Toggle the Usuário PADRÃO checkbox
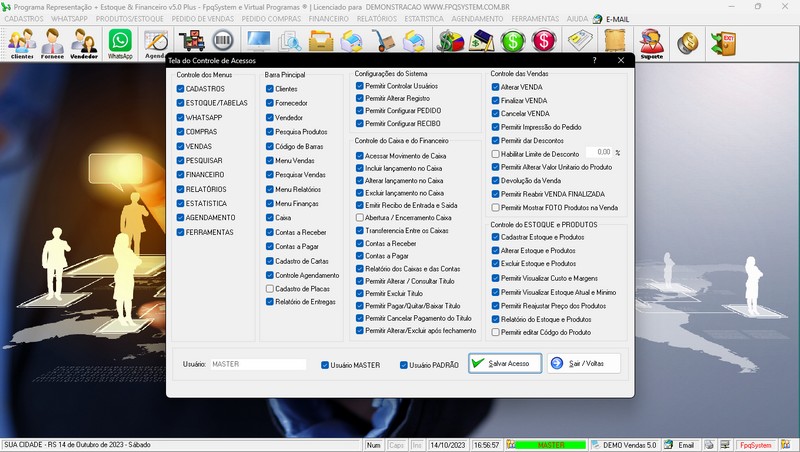 pos(403,365)
